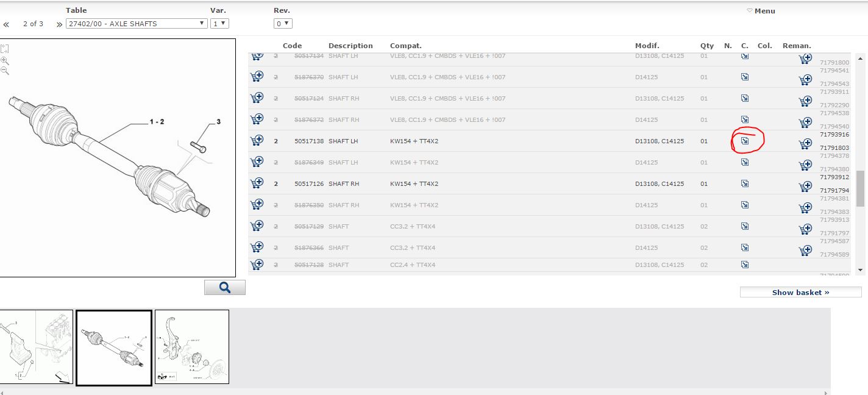Open the Var. dropdown
The width and height of the screenshot is (868, 395).
click(219, 24)
